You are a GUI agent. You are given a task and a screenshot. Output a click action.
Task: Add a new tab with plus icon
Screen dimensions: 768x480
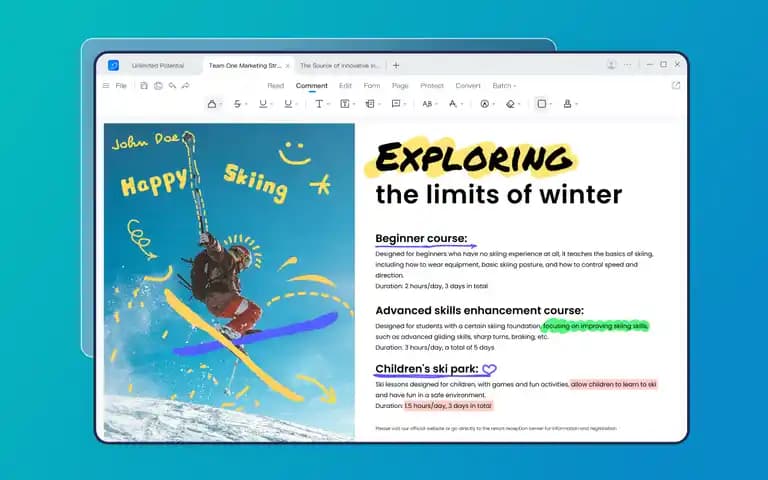point(396,65)
